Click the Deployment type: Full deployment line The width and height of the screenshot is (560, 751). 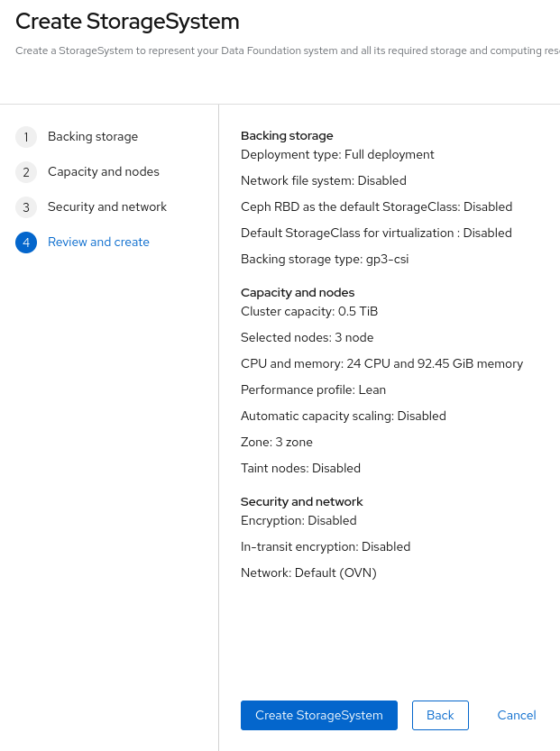tap(337, 155)
